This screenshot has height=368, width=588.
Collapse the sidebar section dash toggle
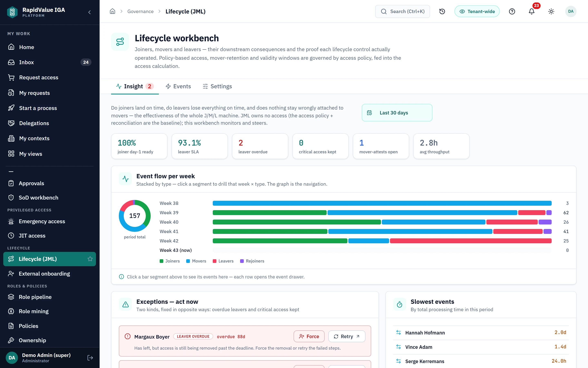pos(11,172)
